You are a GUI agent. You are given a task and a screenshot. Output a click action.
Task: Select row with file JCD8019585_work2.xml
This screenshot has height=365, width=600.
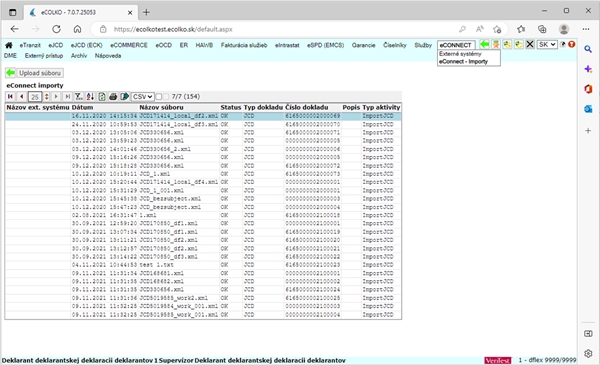(x=203, y=298)
